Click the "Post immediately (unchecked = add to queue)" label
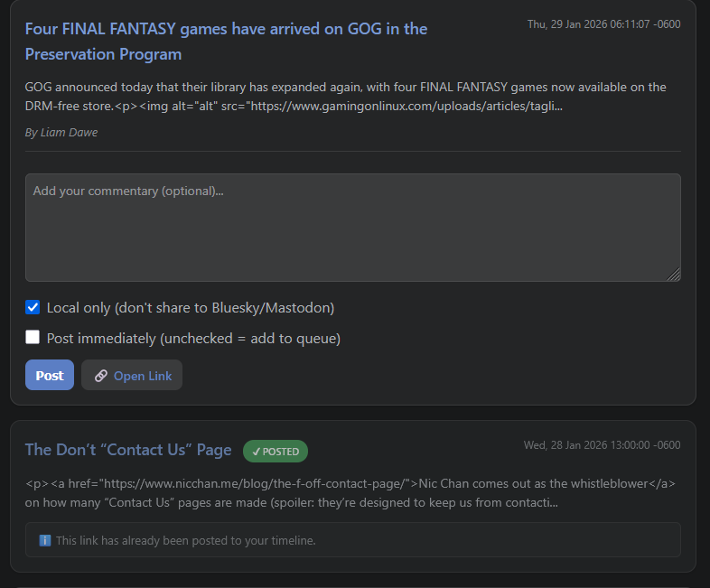Viewport: 710px width, 588px height. point(193,339)
